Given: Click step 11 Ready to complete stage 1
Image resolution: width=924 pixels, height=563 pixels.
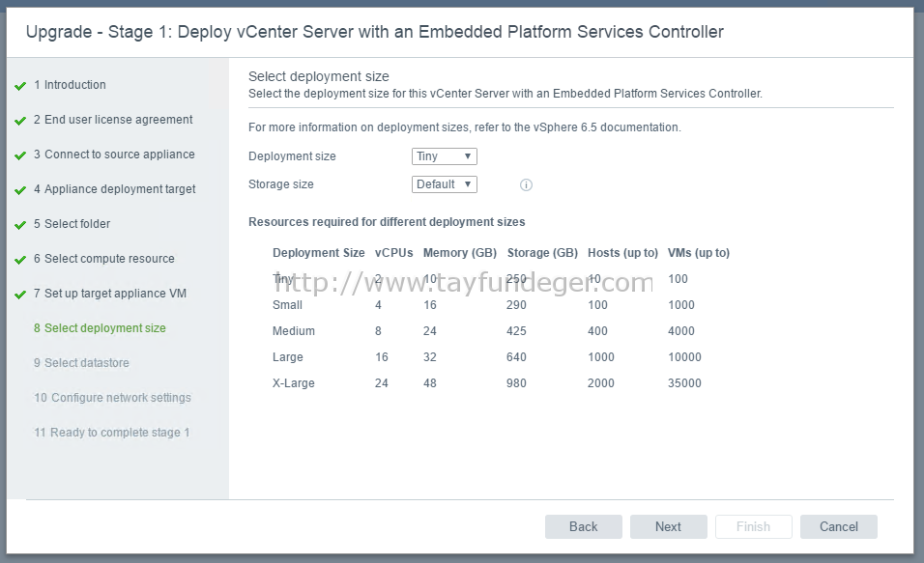Looking at the screenshot, I should tap(112, 433).
